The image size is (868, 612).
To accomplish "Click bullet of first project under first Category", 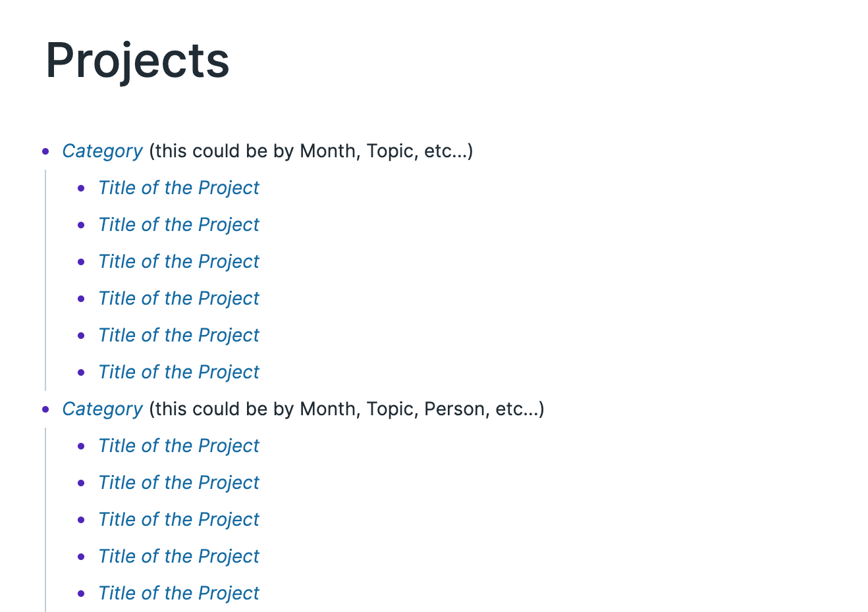I will pyautogui.click(x=81, y=188).
